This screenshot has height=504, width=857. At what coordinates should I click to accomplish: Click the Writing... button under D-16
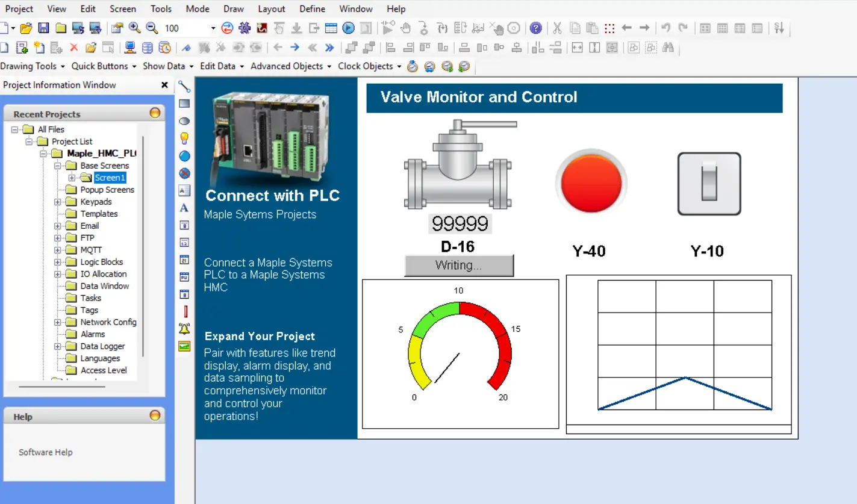pyautogui.click(x=458, y=266)
